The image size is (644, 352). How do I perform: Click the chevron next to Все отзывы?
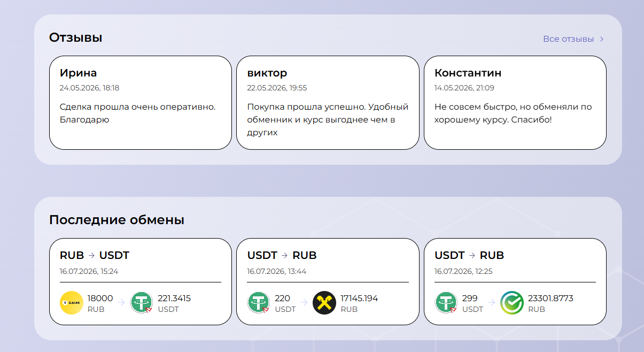pos(602,39)
